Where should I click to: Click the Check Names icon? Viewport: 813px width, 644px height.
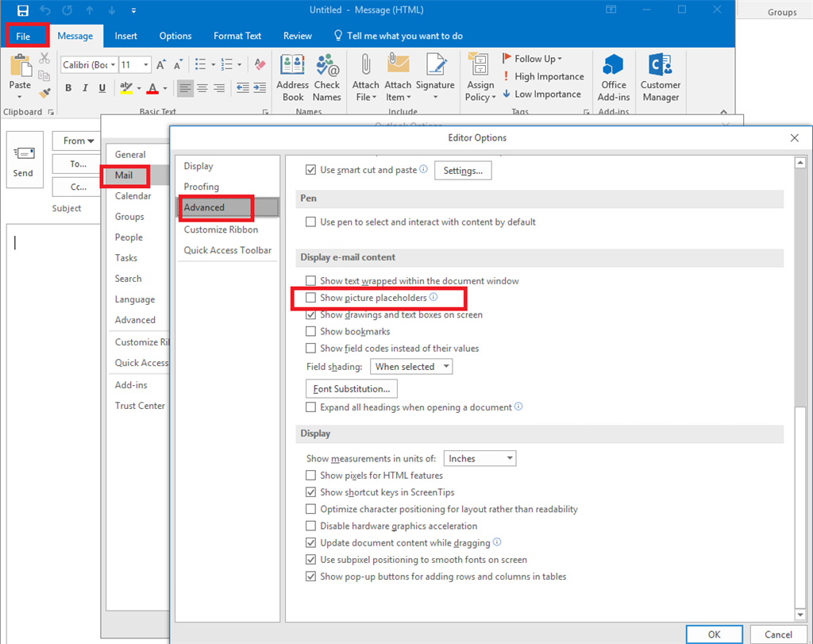[x=327, y=75]
